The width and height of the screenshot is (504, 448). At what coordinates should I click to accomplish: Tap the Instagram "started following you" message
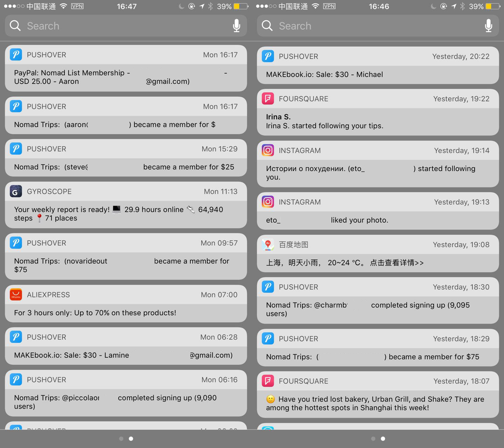click(x=371, y=173)
